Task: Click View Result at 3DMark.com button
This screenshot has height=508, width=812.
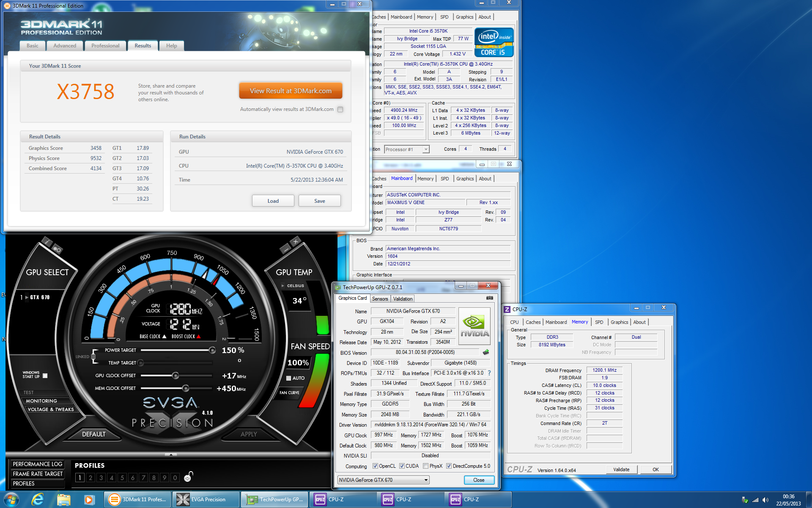Action: (291, 91)
